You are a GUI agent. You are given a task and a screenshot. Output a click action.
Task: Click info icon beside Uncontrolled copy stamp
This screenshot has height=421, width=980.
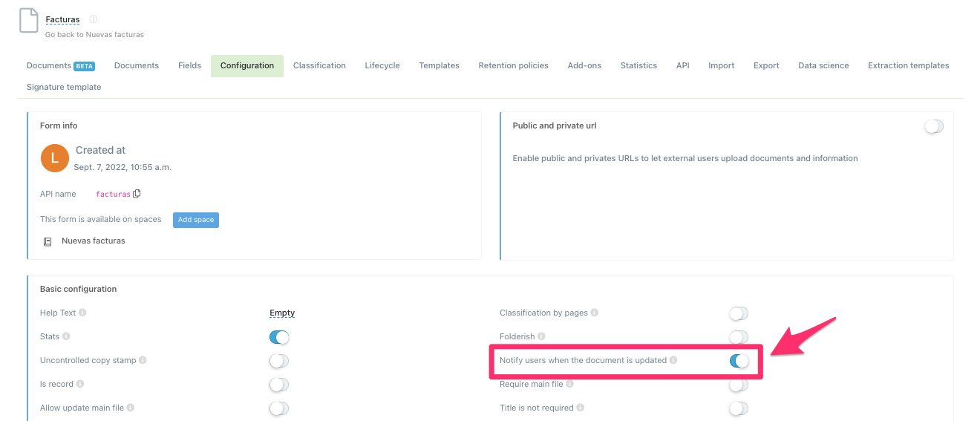pos(143,361)
